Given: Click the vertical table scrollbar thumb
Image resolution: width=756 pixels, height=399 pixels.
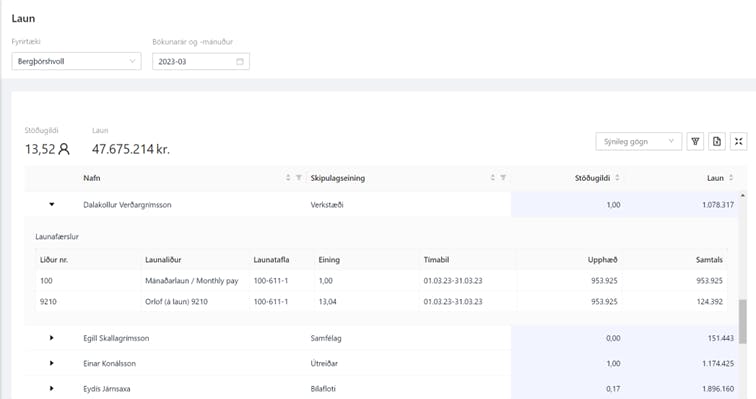Looking at the screenshot, I should [x=742, y=321].
